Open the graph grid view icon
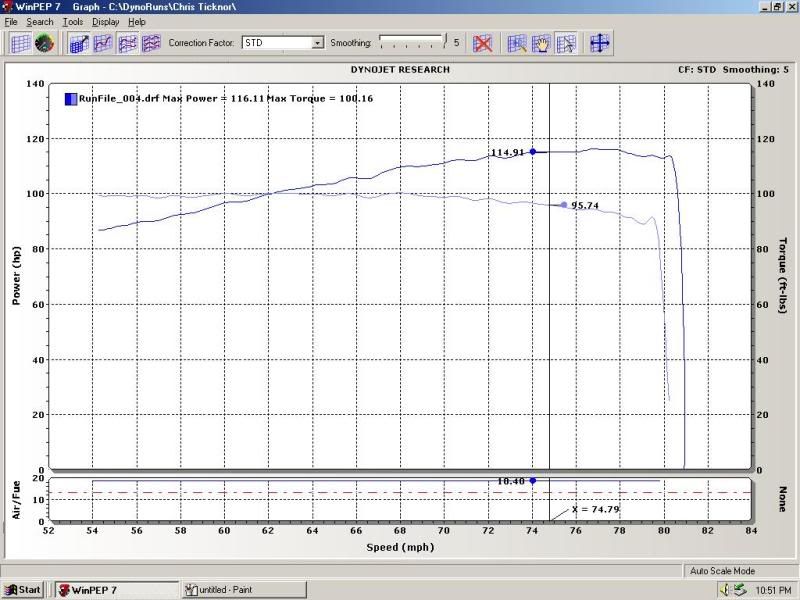Image resolution: width=800 pixels, height=600 pixels. [x=20, y=43]
